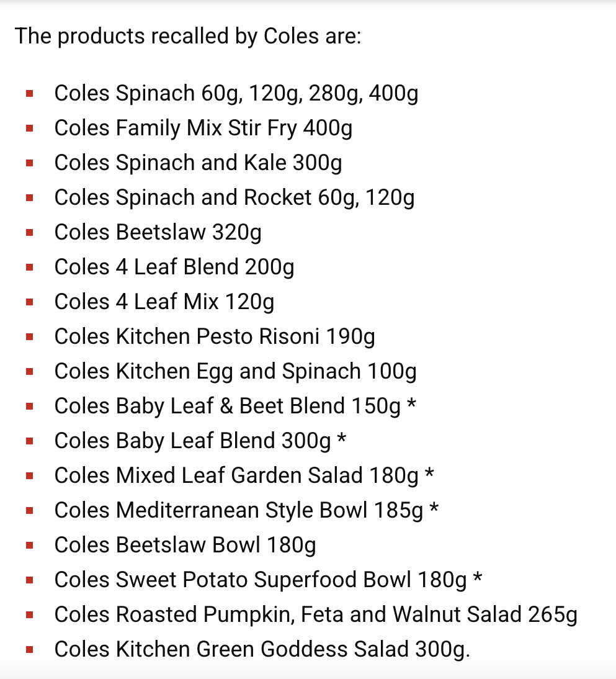This screenshot has height=679, width=616.
Task: Click the asterisk after Mediterranean Style Bowl 185g
Action: (434, 508)
